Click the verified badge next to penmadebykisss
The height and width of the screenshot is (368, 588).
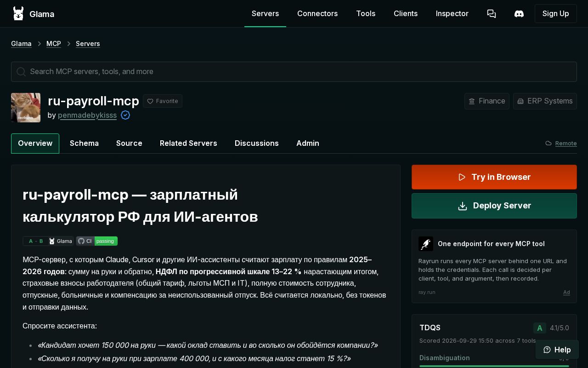coord(125,115)
